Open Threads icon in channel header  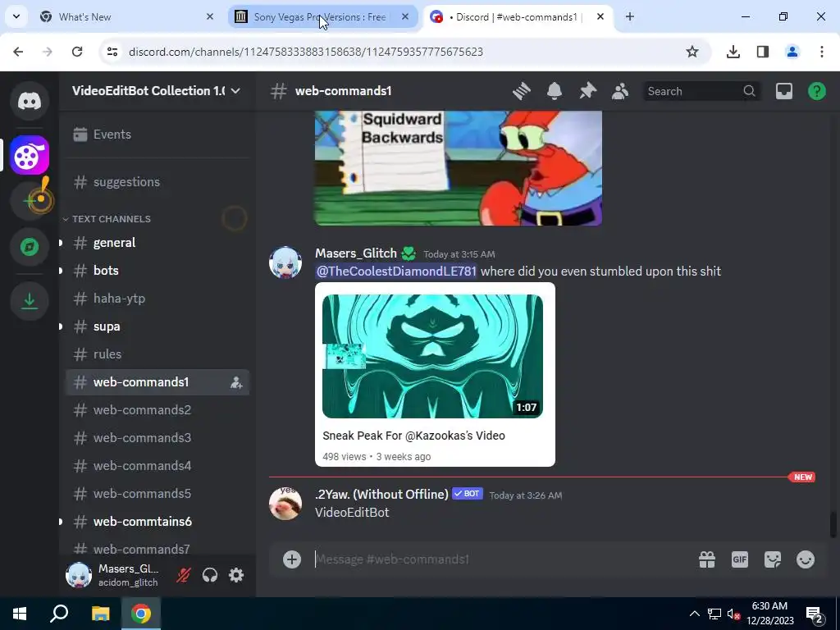coord(521,91)
